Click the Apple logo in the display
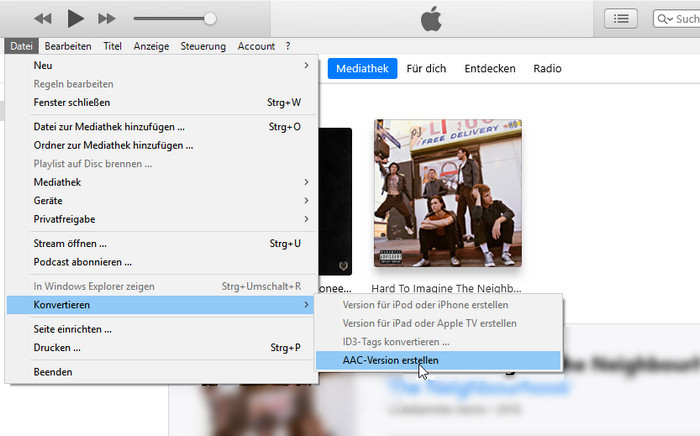The width and height of the screenshot is (700, 436). click(x=431, y=19)
